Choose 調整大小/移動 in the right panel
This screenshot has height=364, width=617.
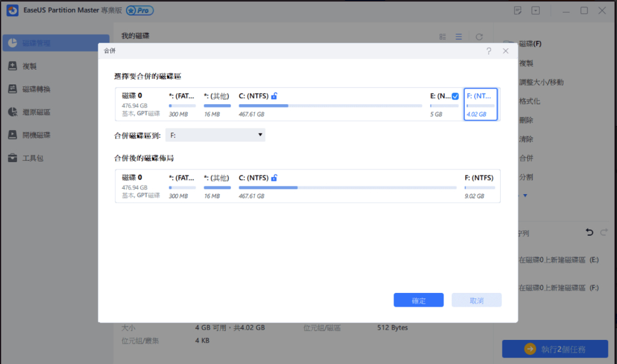(542, 83)
